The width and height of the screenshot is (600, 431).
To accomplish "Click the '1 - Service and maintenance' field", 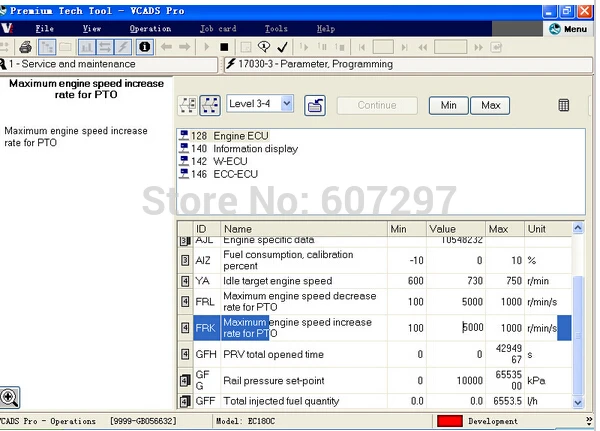I will (109, 64).
